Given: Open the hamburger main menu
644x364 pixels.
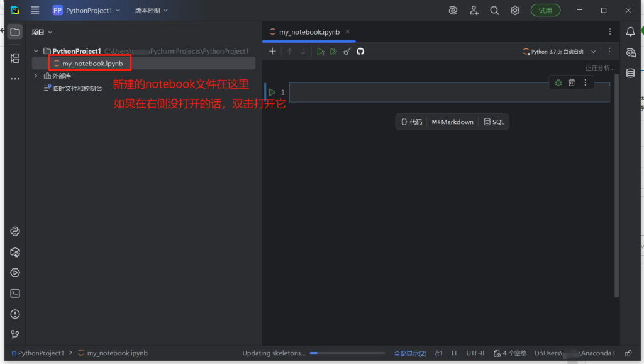Looking at the screenshot, I should pos(35,11).
